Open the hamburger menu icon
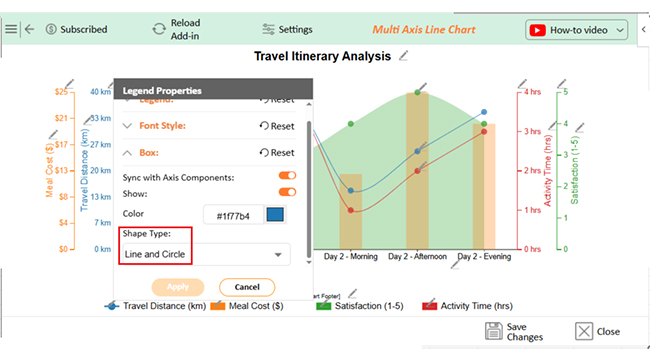 click(x=11, y=29)
